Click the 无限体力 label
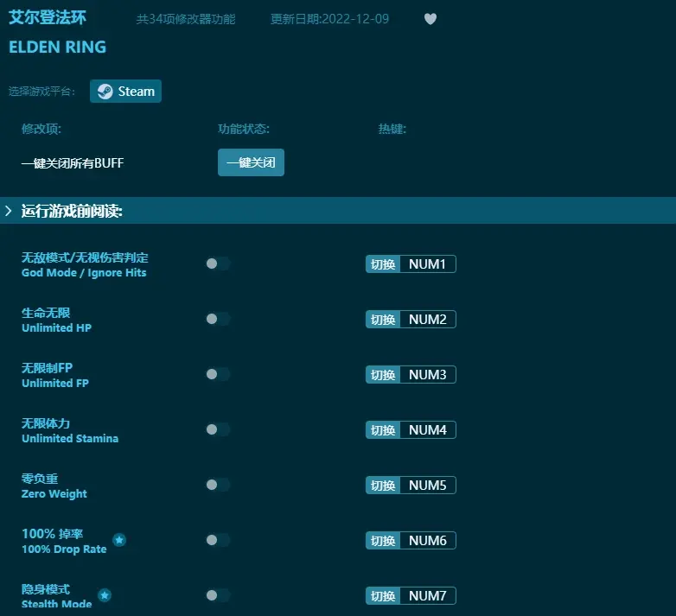This screenshot has width=676, height=616. [x=46, y=423]
